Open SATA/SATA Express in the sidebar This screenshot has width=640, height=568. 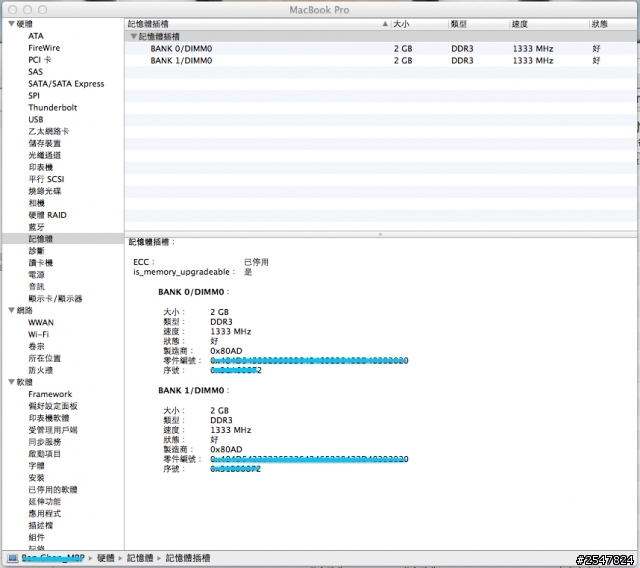click(x=66, y=84)
